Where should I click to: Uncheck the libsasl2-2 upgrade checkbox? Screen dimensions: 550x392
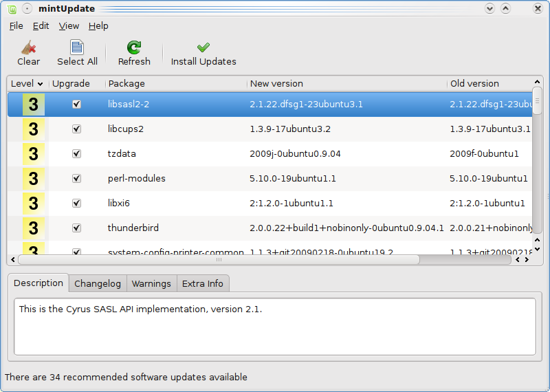(76, 105)
